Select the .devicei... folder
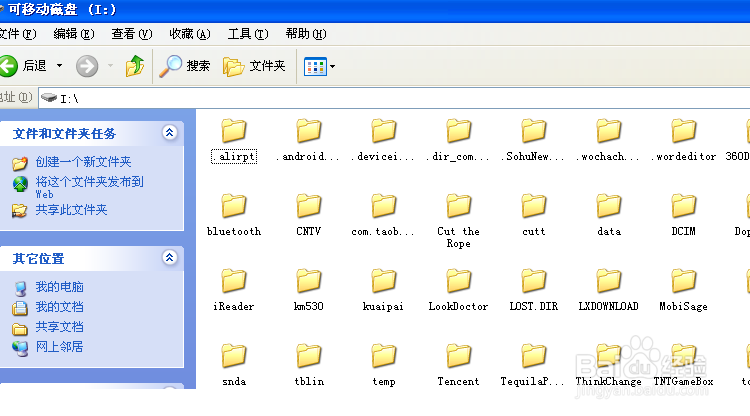 coord(383,141)
